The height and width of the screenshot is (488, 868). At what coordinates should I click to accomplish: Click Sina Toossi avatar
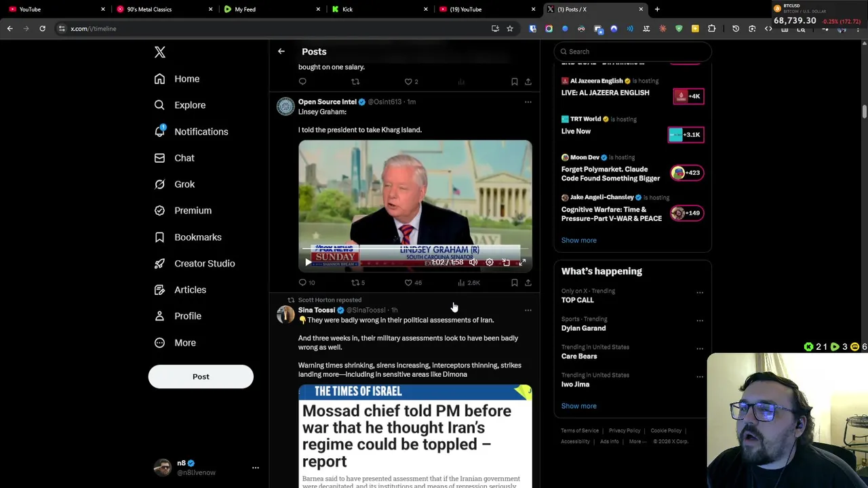(x=285, y=314)
